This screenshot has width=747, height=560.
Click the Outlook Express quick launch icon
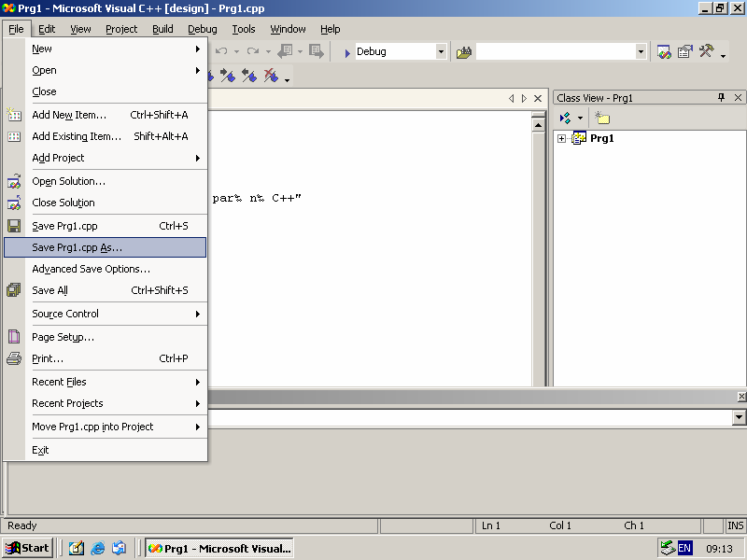point(120,548)
